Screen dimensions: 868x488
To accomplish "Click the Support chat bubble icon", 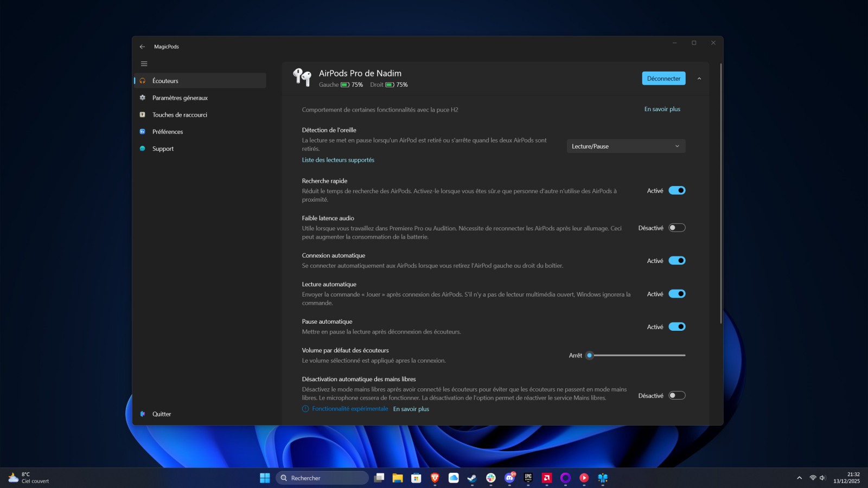I will click(142, 149).
